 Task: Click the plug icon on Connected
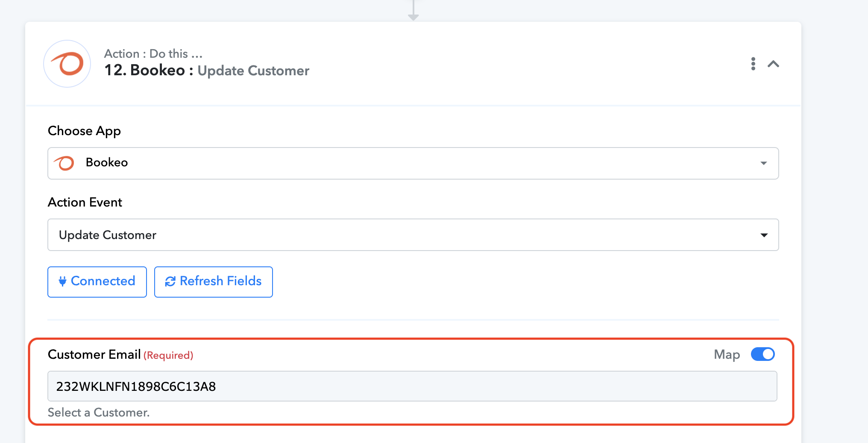click(62, 281)
